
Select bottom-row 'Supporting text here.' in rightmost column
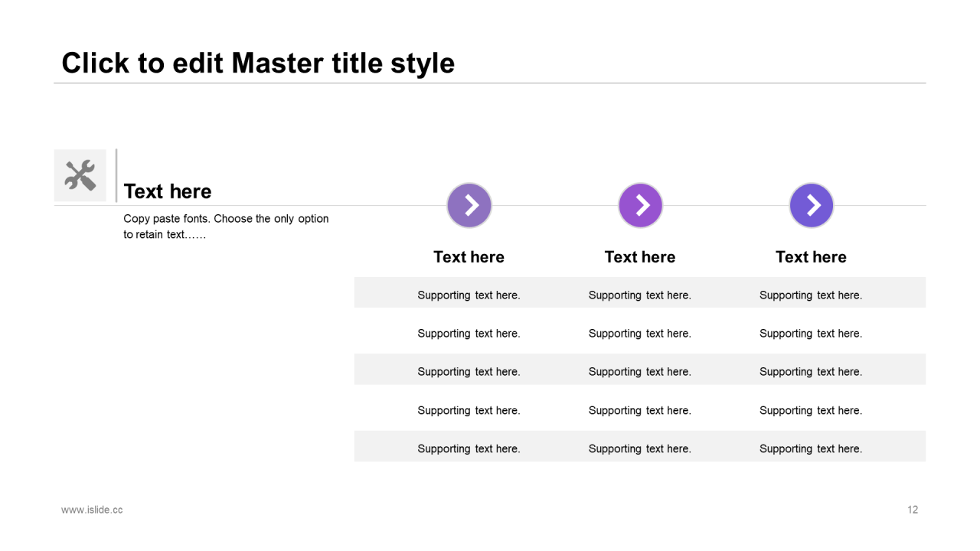(811, 449)
